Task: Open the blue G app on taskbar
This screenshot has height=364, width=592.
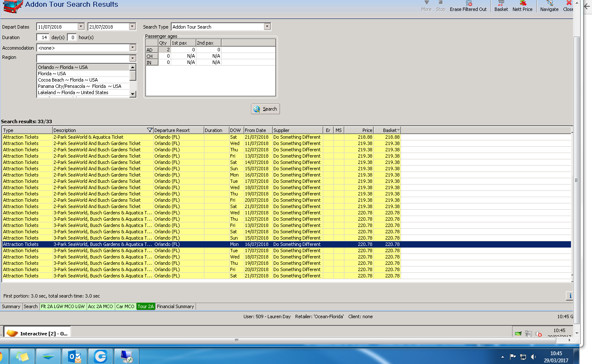Action: (x=100, y=357)
